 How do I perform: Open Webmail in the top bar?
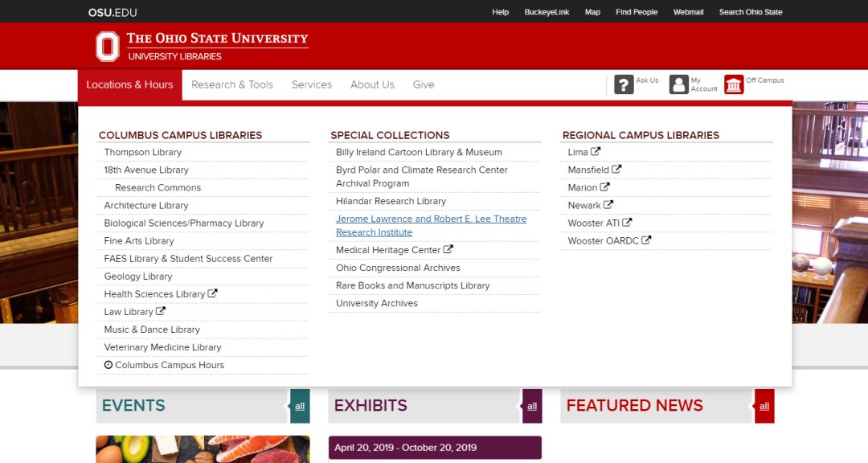coord(688,12)
